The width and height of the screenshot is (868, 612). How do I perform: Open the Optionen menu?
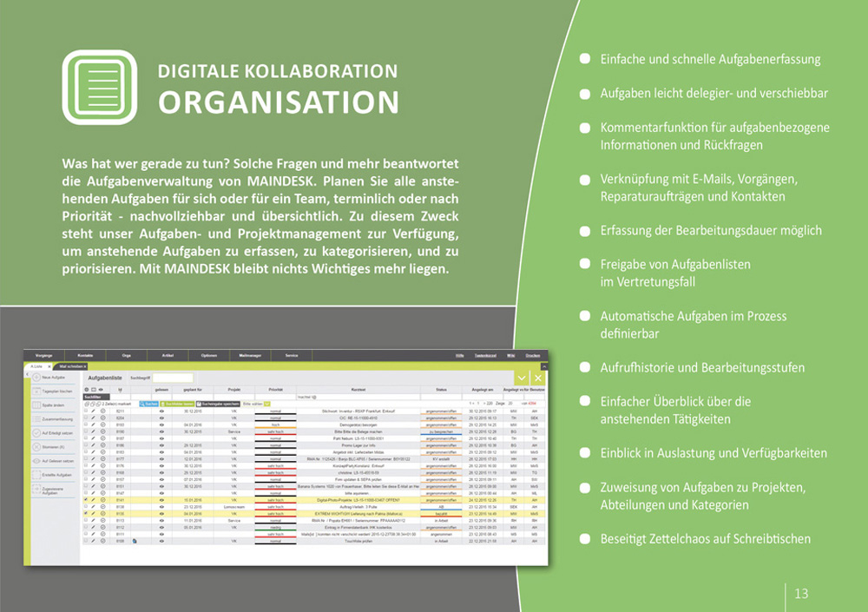[x=208, y=356]
